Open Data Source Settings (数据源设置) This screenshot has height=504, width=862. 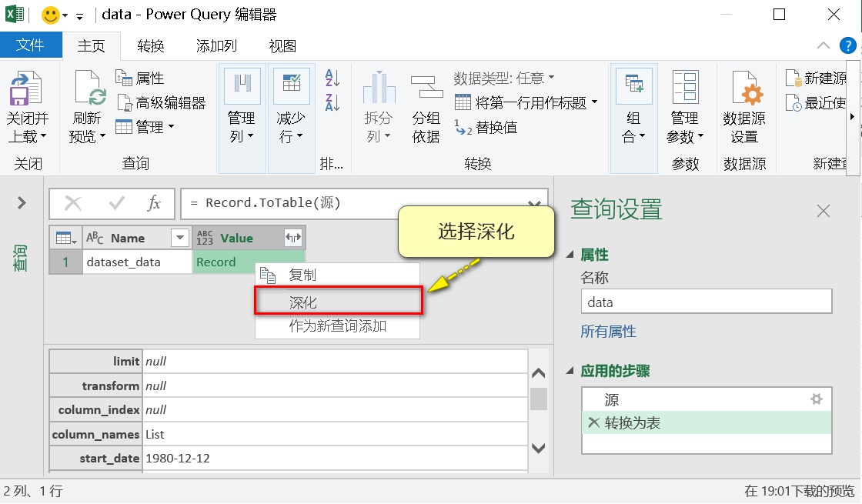coord(744,107)
